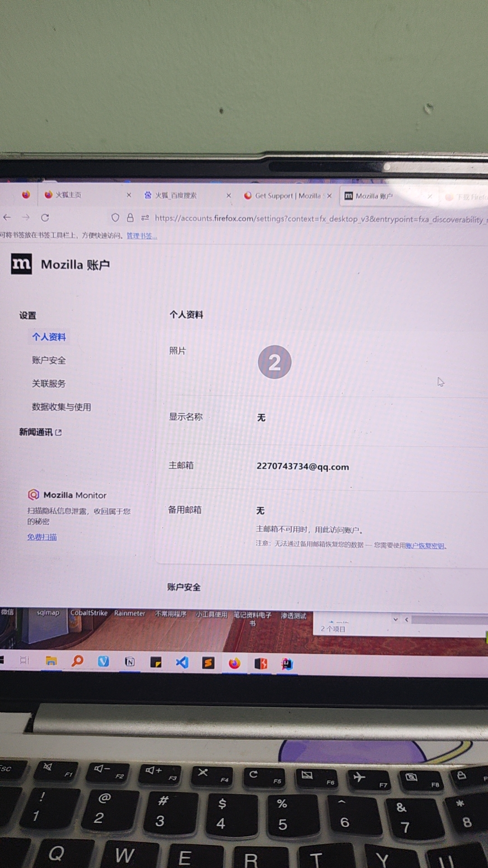
Task: Switch to the 火狐_百度搜索 tab
Action: pos(185,195)
